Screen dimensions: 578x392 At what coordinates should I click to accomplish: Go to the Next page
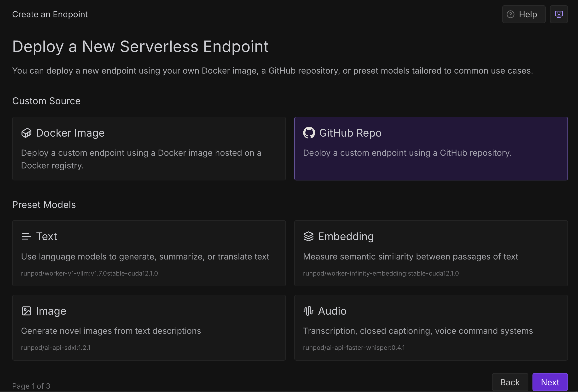tap(550, 382)
